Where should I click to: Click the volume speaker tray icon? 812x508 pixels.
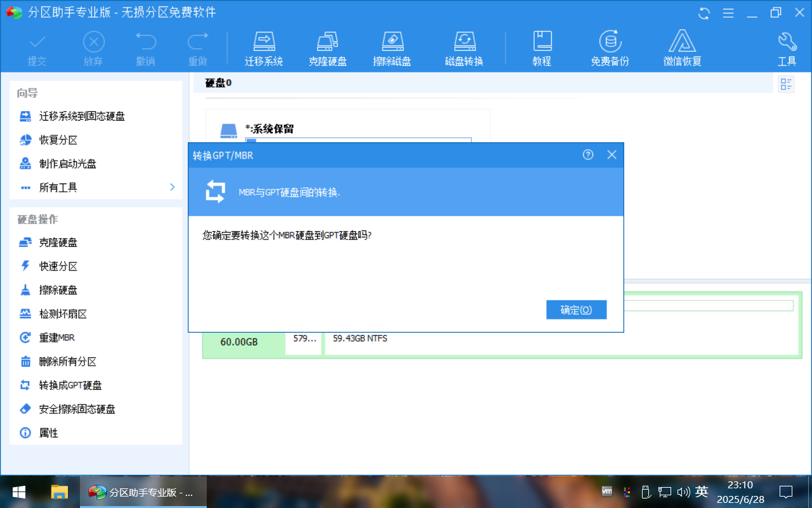click(x=683, y=491)
